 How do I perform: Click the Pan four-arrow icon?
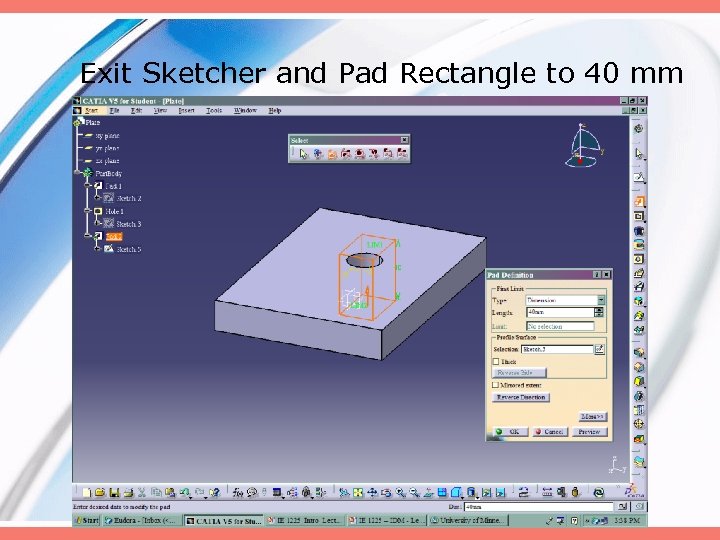click(372, 493)
